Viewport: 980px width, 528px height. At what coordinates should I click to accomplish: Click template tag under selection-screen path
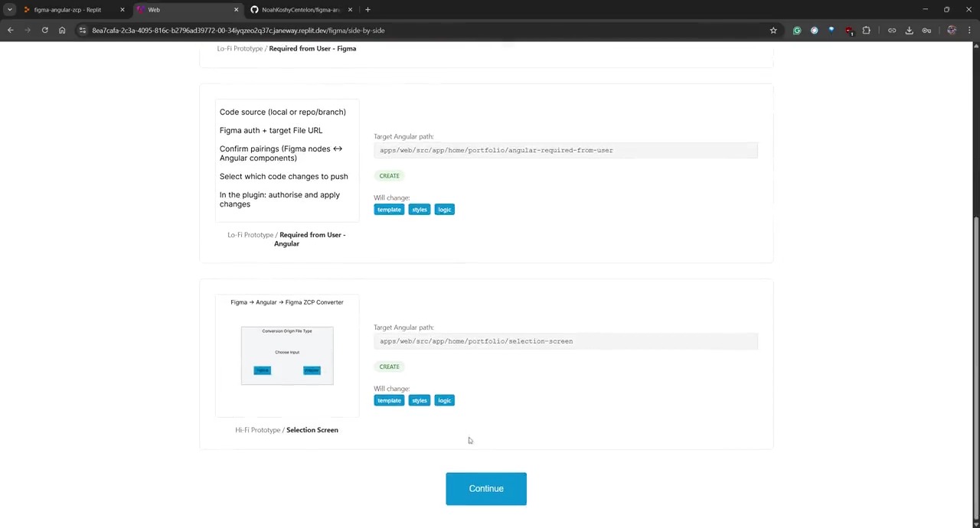[x=389, y=401]
